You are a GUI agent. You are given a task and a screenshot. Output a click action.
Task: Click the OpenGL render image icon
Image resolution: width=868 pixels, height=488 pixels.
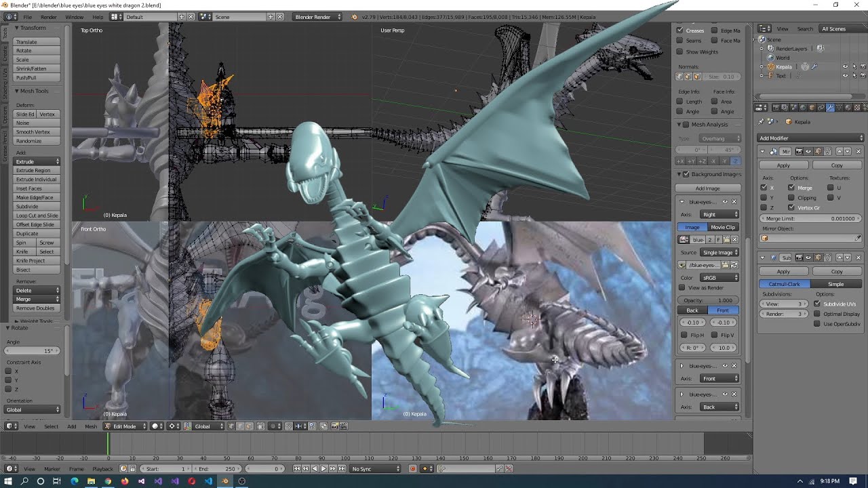(x=334, y=426)
